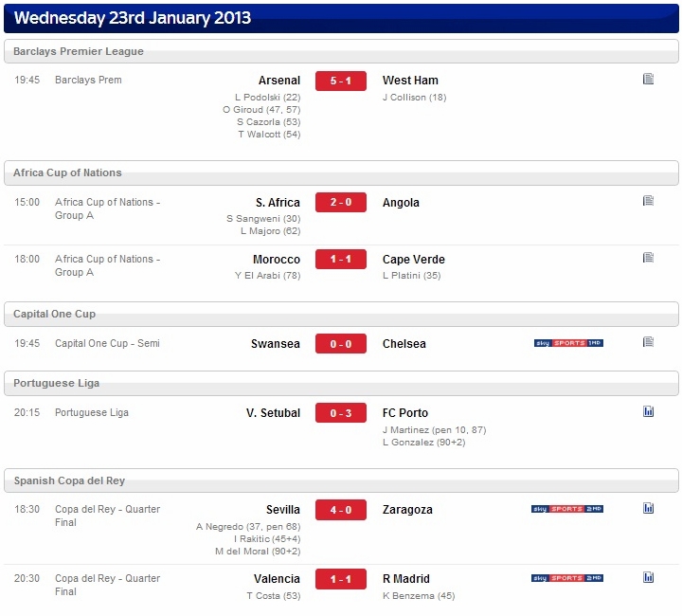Click Sky Sports 2 HD logo on Valencia match
The image size is (682, 616).
tap(567, 578)
